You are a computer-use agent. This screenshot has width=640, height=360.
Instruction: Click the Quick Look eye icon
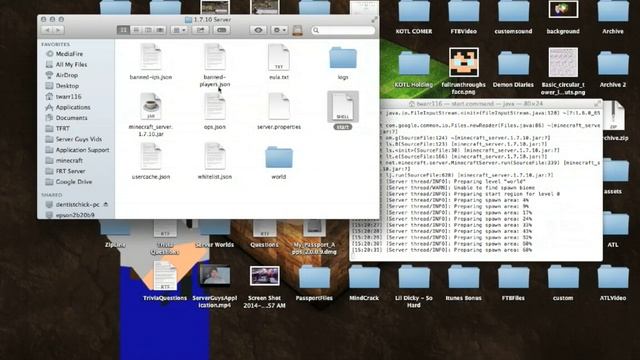258,30
